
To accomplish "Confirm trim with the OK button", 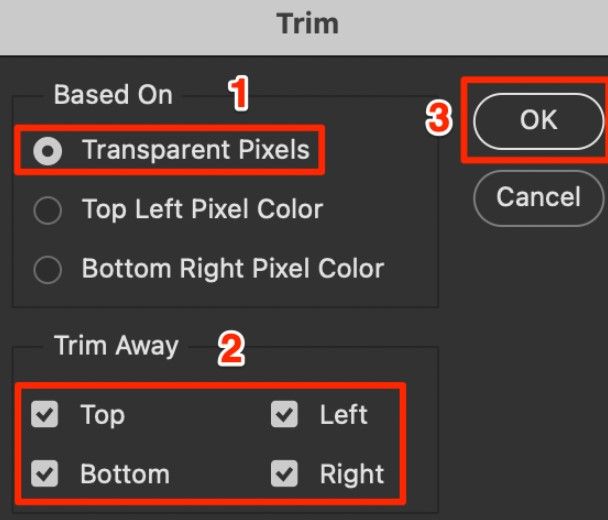I will pos(539,121).
